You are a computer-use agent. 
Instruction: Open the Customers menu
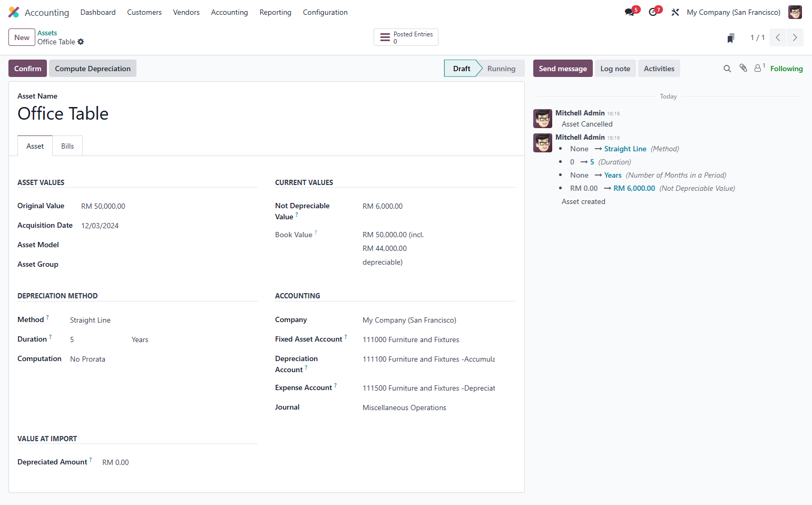click(144, 12)
